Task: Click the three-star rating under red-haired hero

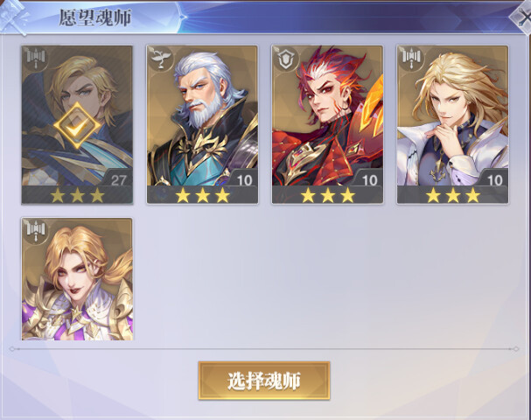Action: tap(327, 195)
